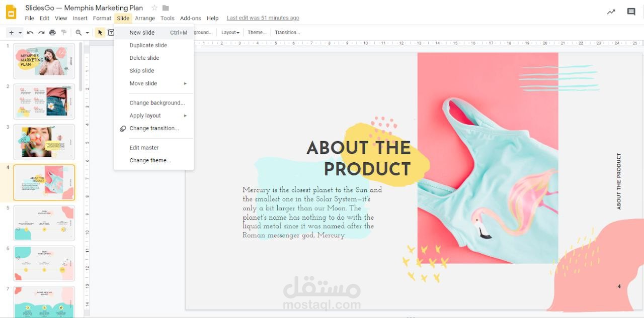Choose the select arrow cursor tool

coord(100,33)
